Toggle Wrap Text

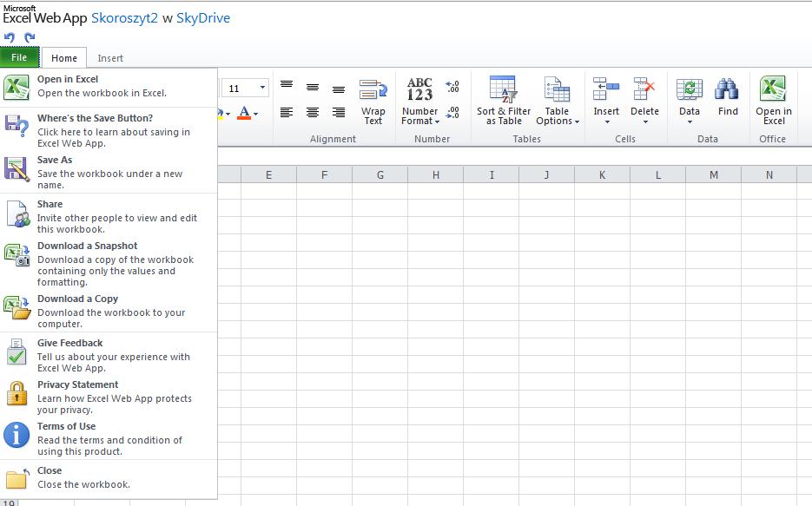[373, 102]
